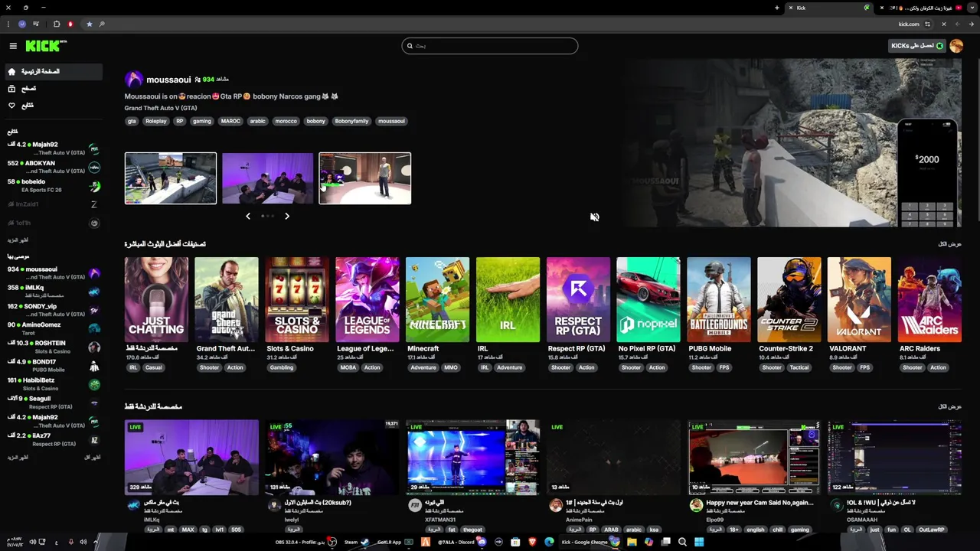Screen dimensions: 980x551
Task: Click the home icon in the sidebar
Action: pyautogui.click(x=11, y=72)
